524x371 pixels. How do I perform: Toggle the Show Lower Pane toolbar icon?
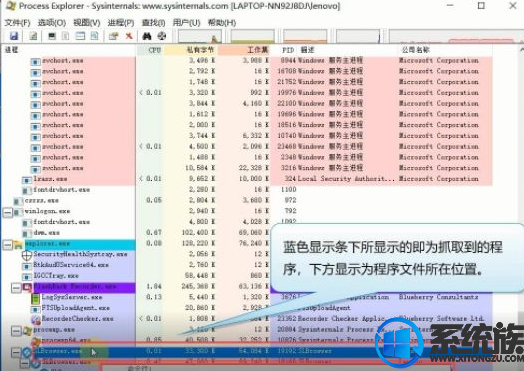point(80,36)
